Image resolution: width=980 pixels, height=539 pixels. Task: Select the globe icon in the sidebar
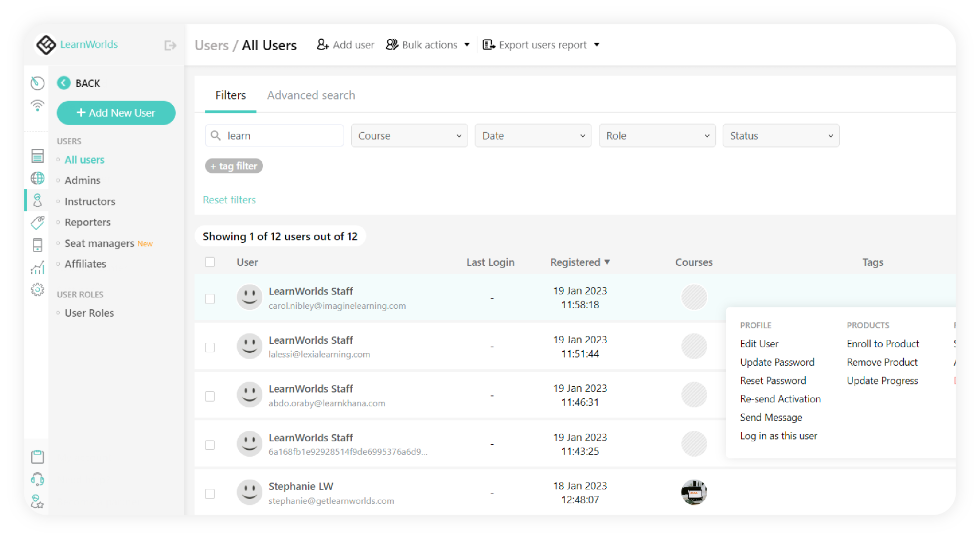[x=37, y=178]
